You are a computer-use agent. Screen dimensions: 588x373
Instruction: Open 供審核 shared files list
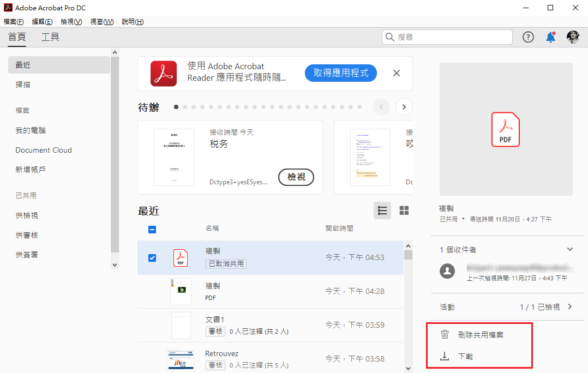click(x=27, y=235)
